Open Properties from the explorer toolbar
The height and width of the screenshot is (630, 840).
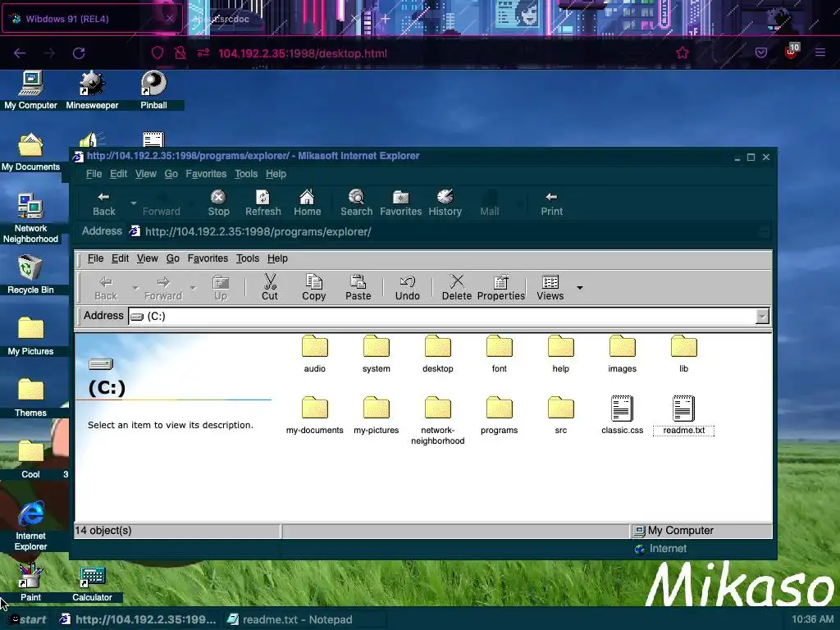click(501, 287)
